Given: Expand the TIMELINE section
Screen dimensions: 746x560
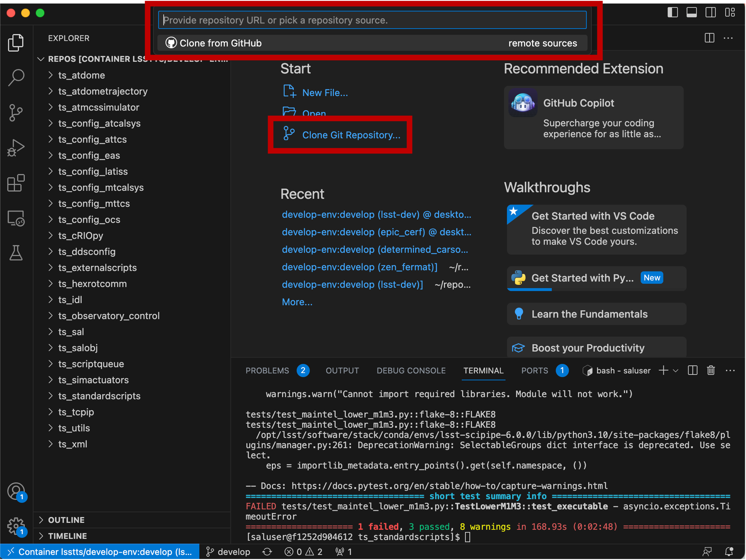Looking at the screenshot, I should 132,536.
